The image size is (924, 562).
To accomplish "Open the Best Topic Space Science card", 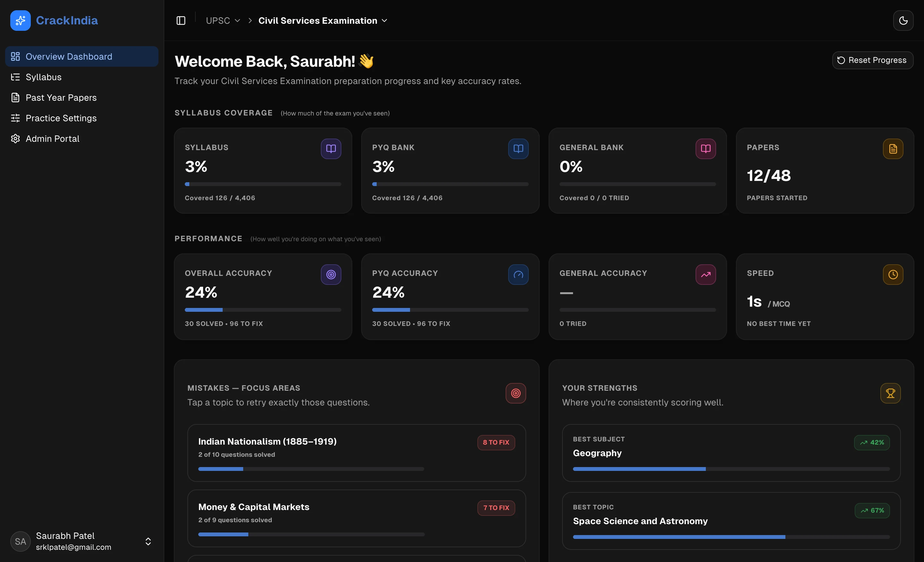I will [x=731, y=521].
